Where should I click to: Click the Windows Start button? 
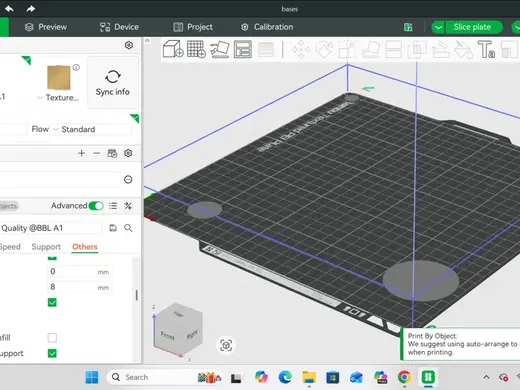click(x=92, y=377)
